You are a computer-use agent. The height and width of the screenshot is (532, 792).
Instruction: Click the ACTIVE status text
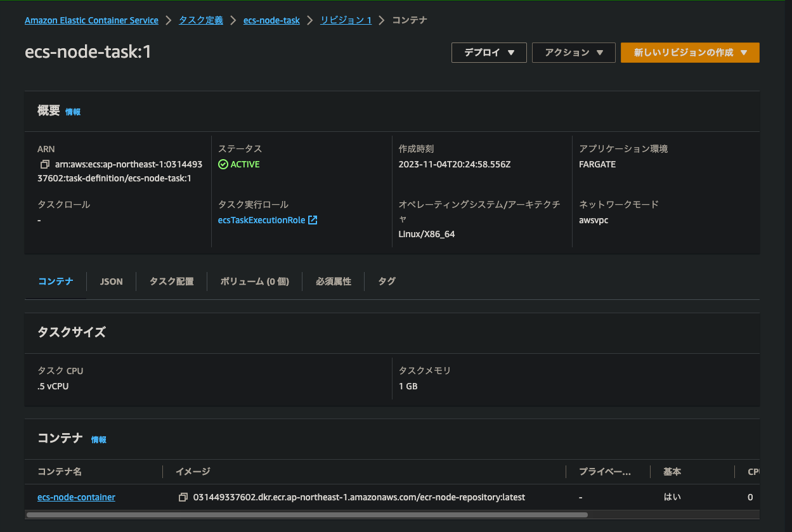(245, 164)
